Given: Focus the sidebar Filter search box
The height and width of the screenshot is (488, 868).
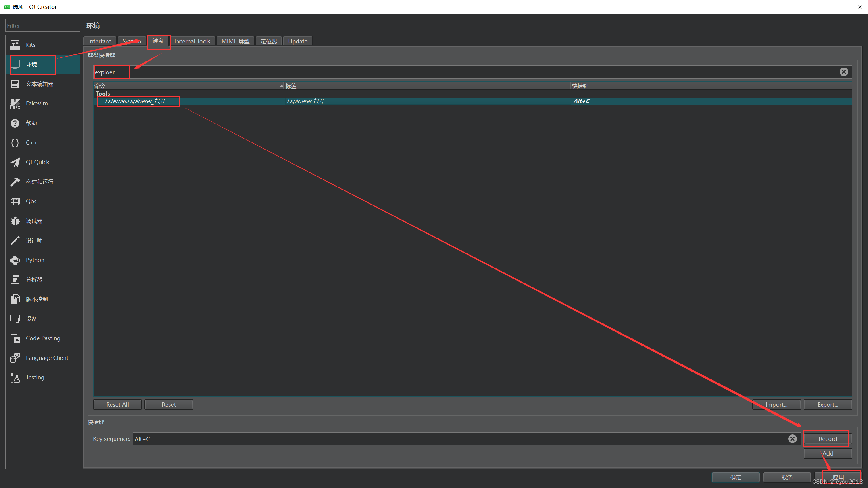Looking at the screenshot, I should point(42,26).
